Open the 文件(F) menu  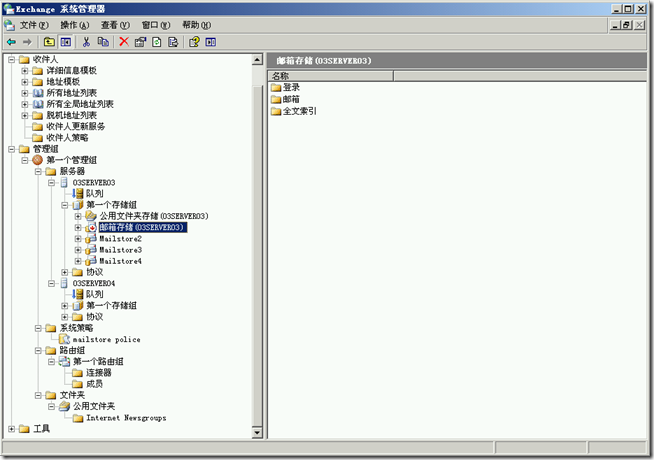pos(34,25)
